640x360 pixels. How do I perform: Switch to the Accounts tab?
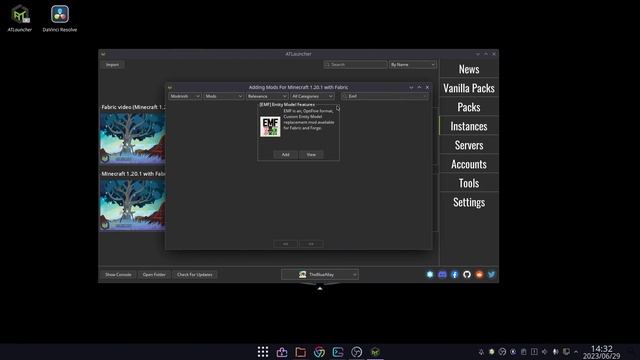click(469, 164)
